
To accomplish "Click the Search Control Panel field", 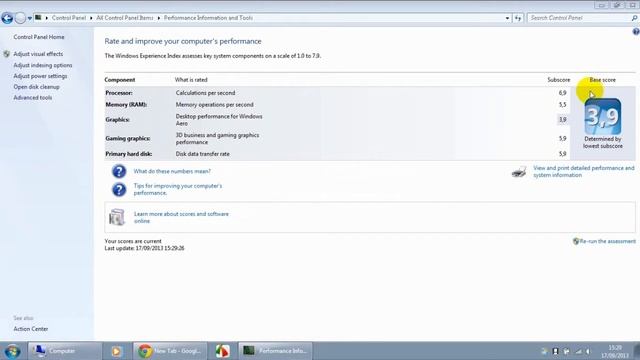I will 578,18.
